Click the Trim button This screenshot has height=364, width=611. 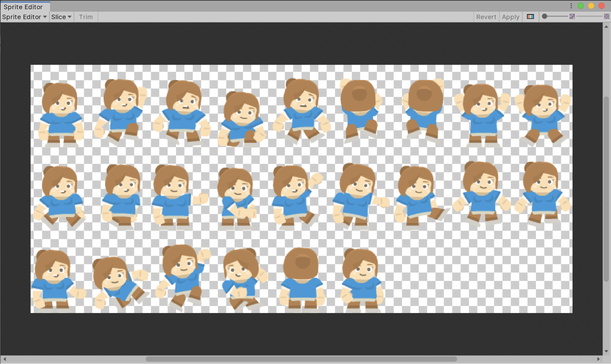point(85,16)
